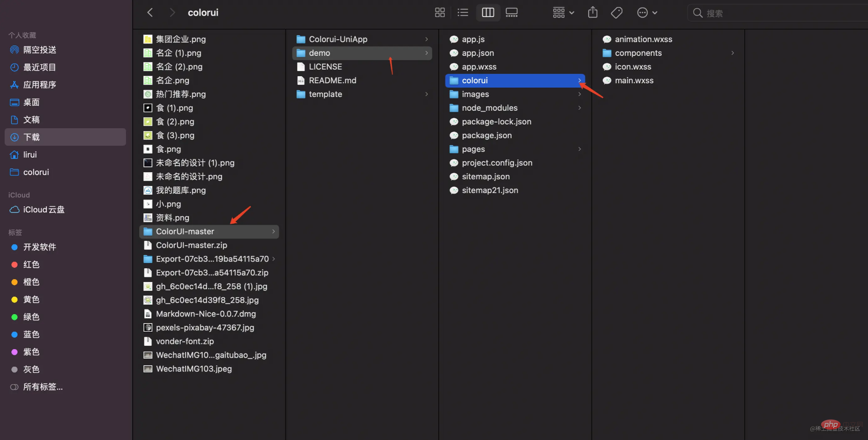
Task: Go back with the left chevron button
Action: 150,13
